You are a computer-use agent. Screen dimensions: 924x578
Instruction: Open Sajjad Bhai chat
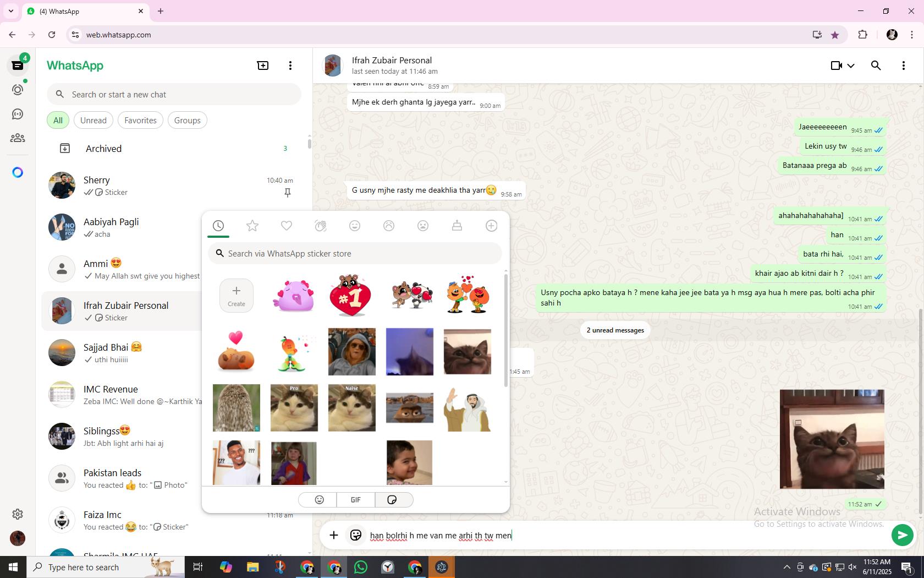coord(122,353)
